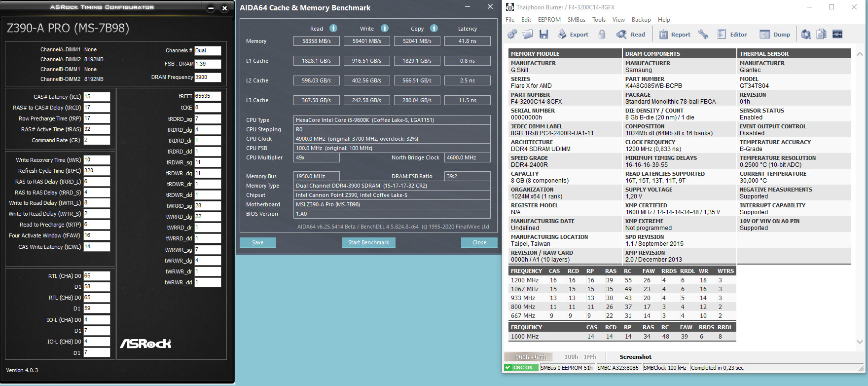The width and height of the screenshot is (868, 386).
Task: Click the Memory Latency value 41.8 ns
Action: [x=468, y=41]
